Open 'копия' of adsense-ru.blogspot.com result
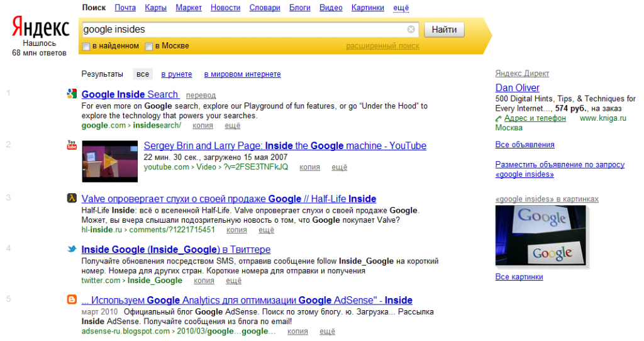Viewport: 644px width, 341px height. pyautogui.click(x=297, y=332)
